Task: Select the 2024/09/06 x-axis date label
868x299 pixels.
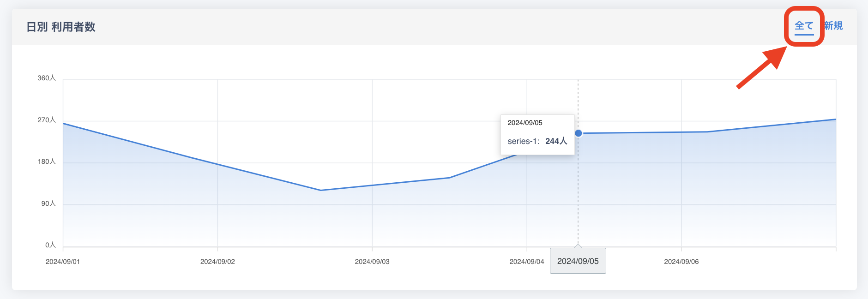Action: click(681, 262)
